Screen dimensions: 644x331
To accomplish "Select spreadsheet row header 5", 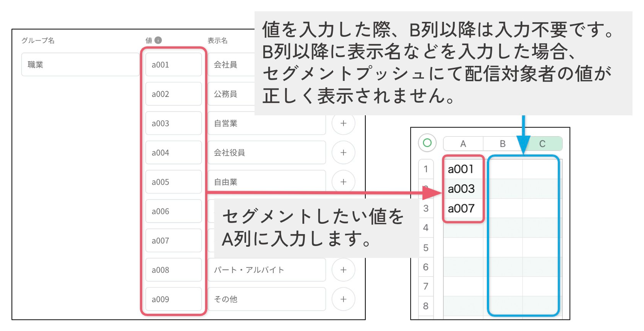I will (x=426, y=247).
